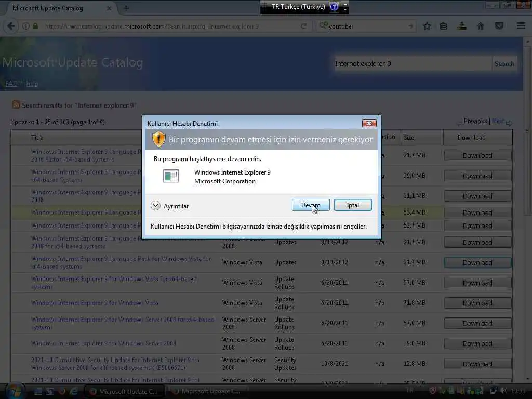532x399 pixels.
Task: Switch to second Microsoft Update Catalog taskbar button
Action: coord(207,392)
